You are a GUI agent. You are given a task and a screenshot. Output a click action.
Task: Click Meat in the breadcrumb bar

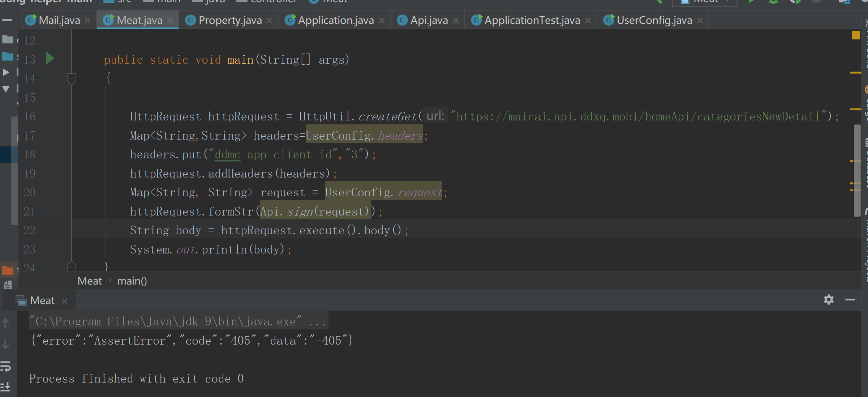point(90,281)
